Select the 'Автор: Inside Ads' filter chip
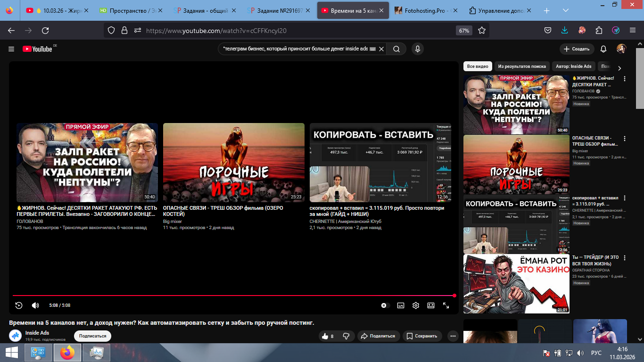644x362 pixels. point(573,66)
